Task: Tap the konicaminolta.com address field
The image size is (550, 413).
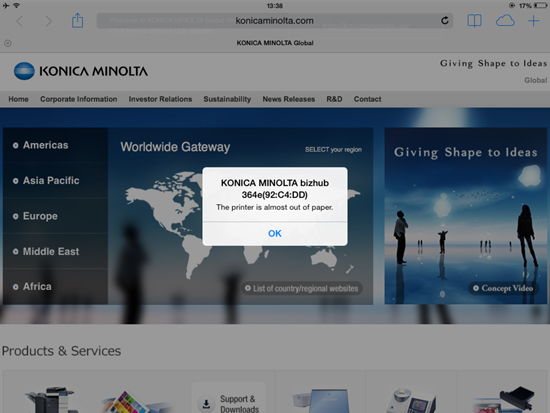Action: 275,21
